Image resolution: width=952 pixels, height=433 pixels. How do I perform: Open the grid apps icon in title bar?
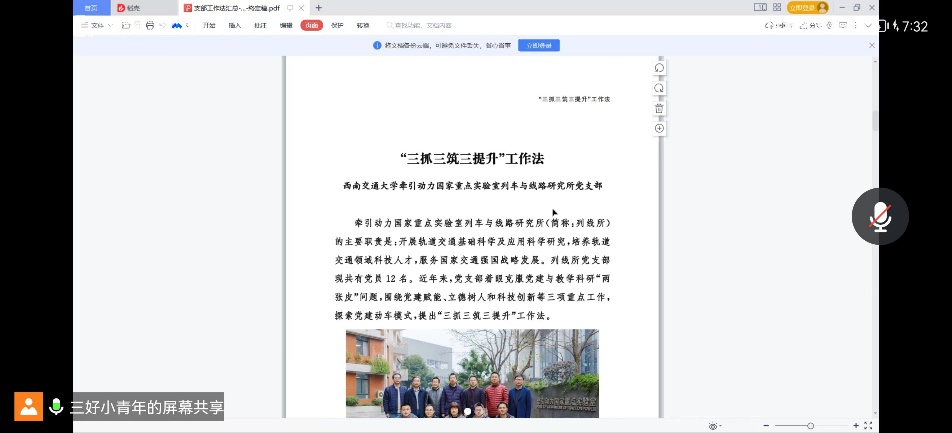[776, 7]
